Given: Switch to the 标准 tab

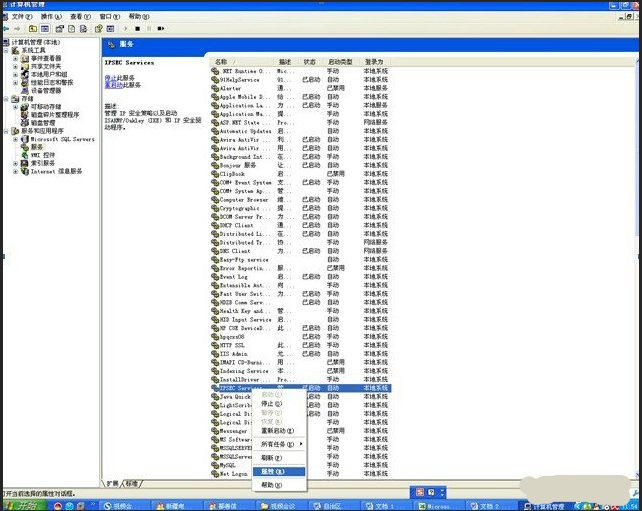Looking at the screenshot, I should 131,484.
